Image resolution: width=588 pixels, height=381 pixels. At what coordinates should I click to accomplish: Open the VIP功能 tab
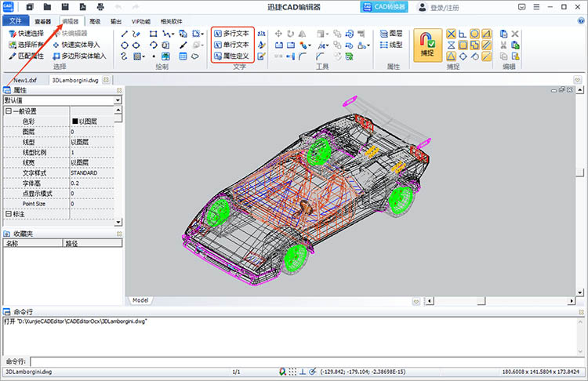click(140, 21)
